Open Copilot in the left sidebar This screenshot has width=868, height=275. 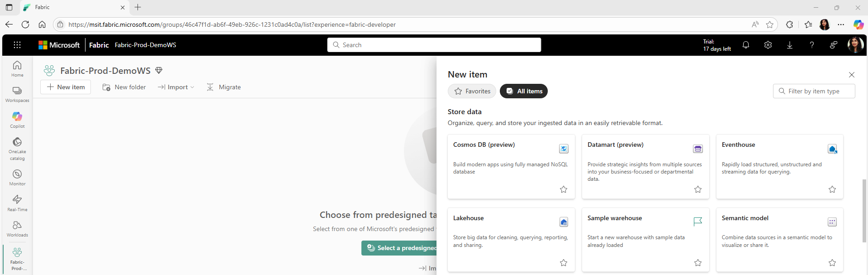(x=17, y=120)
